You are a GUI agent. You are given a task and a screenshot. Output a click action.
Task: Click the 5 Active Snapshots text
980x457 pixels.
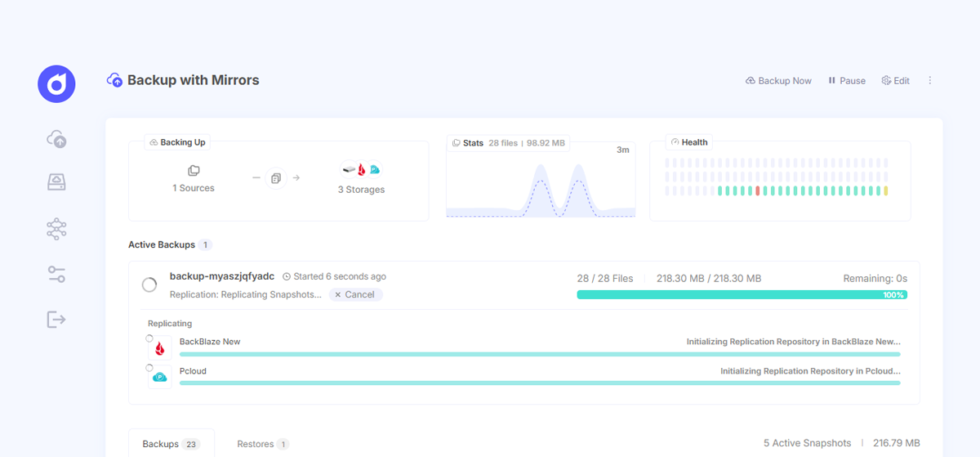(x=807, y=443)
